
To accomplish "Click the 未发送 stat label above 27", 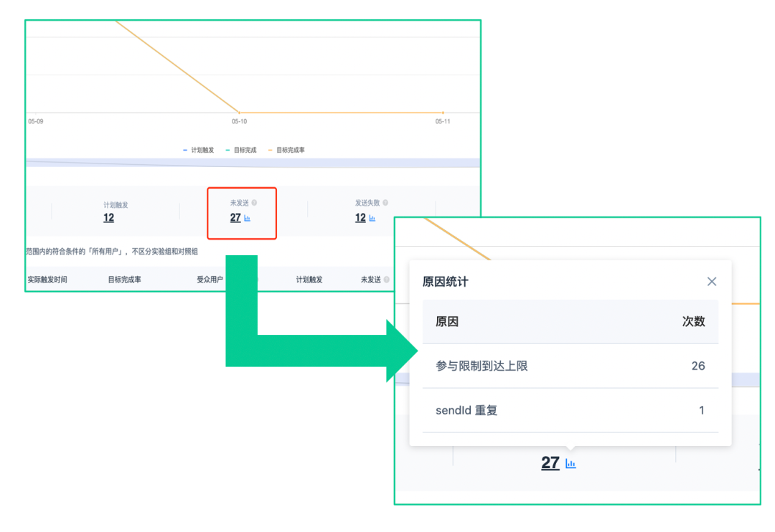I will tap(240, 203).
